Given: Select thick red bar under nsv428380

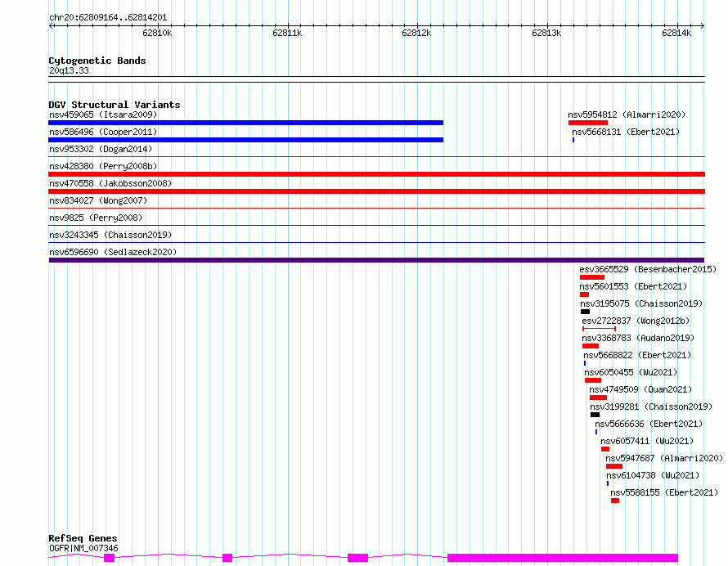Looking at the screenshot, I should point(376,174).
